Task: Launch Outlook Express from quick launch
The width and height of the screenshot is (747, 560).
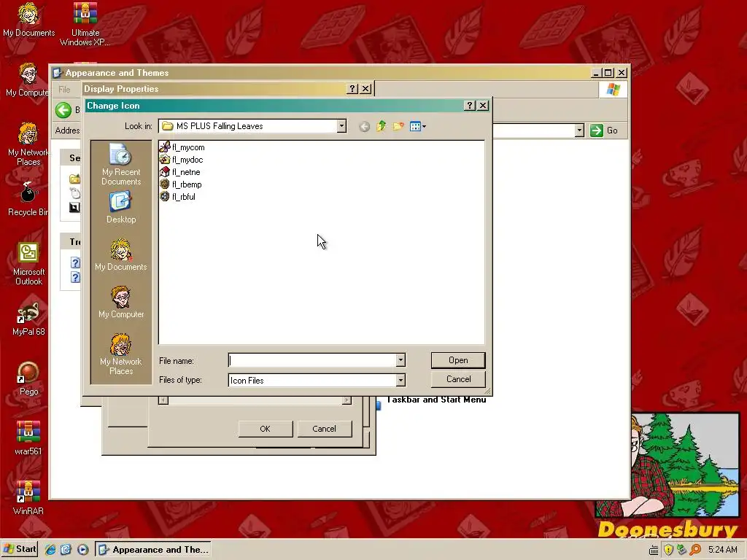Action: 66,550
